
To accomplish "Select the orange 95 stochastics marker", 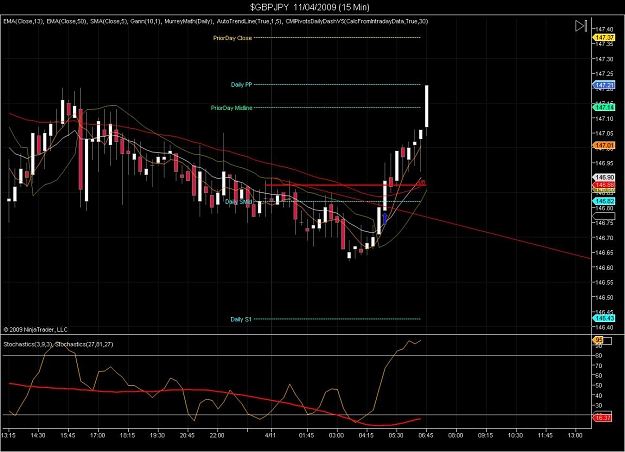I will point(599,340).
